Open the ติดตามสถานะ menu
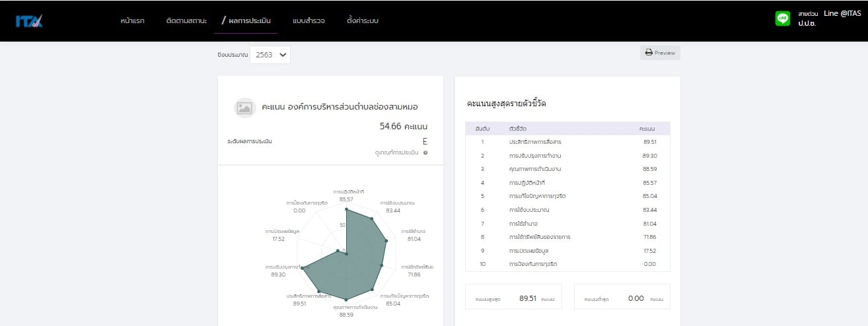 pos(186,20)
